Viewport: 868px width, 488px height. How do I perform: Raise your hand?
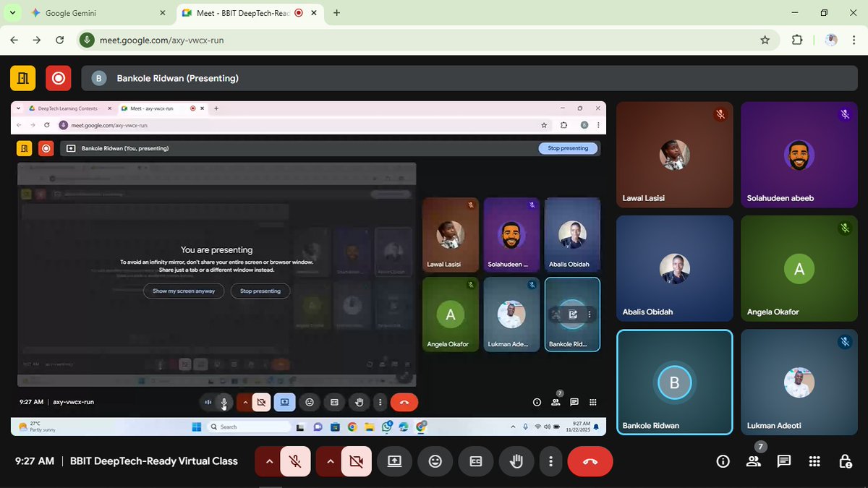pyautogui.click(x=516, y=461)
